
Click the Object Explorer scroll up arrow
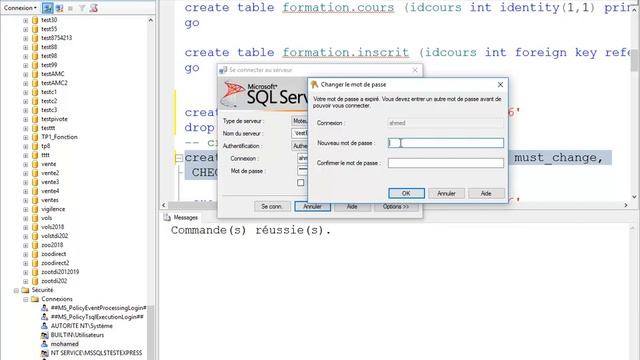click(151, 20)
